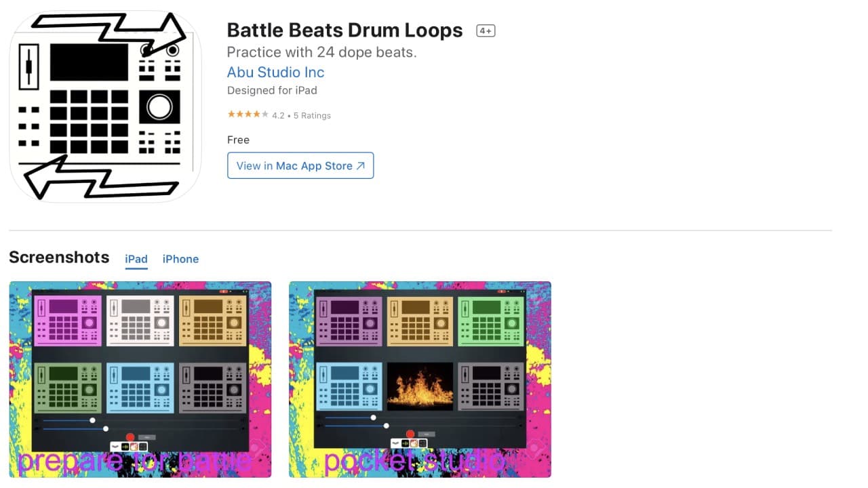The height and width of the screenshot is (488, 868).
Task: Open the Abu Studio Inc developer page
Action: pos(275,72)
